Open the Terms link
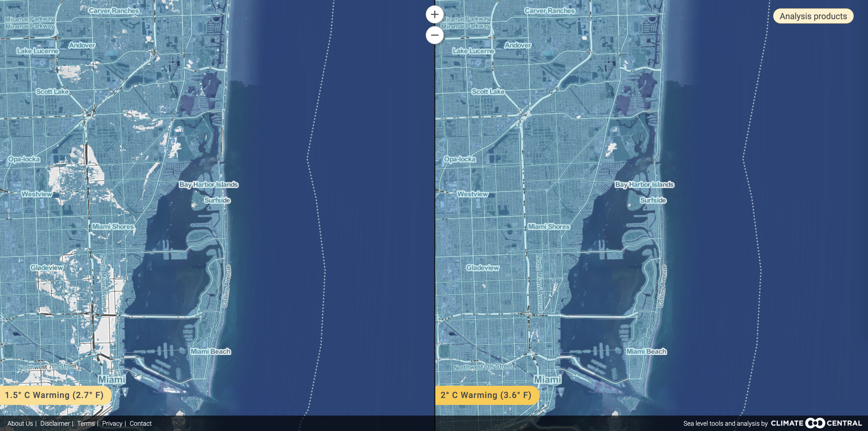The width and height of the screenshot is (868, 431). pos(86,423)
